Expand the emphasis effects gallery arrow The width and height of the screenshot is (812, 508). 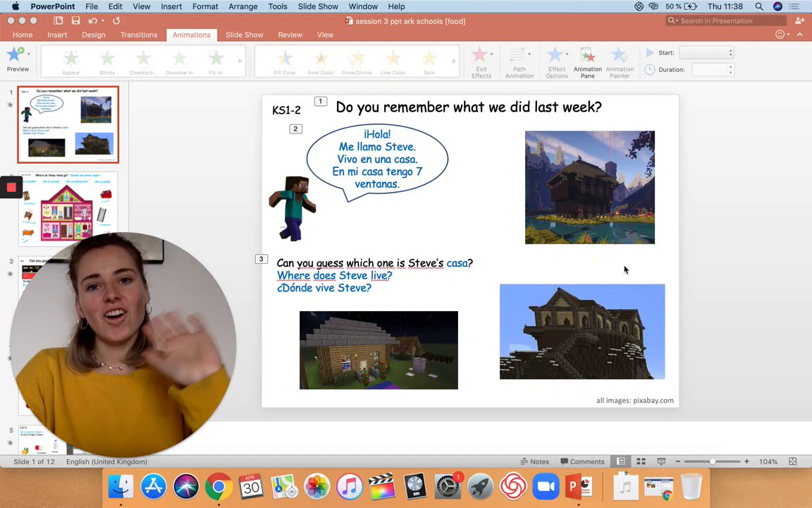[x=454, y=61]
